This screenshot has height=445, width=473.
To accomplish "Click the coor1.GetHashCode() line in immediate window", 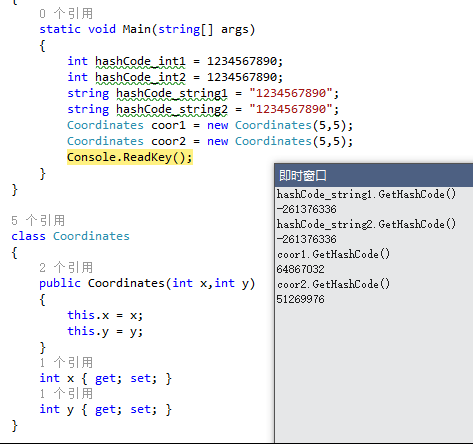I will [333, 254].
